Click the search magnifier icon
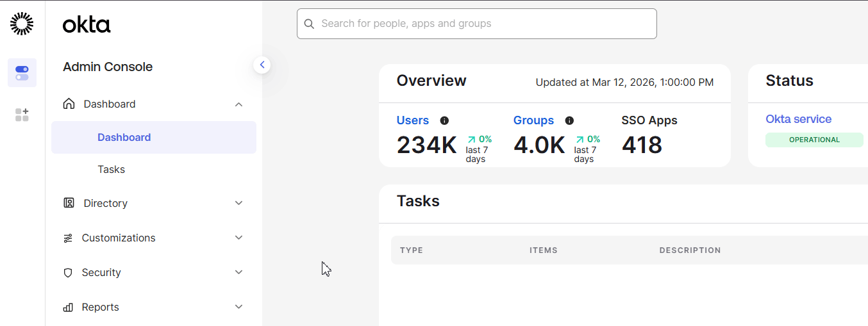 pyautogui.click(x=309, y=24)
